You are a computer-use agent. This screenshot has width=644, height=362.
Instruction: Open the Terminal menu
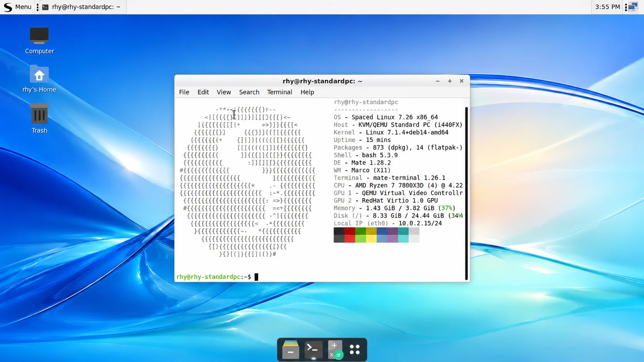[280, 92]
